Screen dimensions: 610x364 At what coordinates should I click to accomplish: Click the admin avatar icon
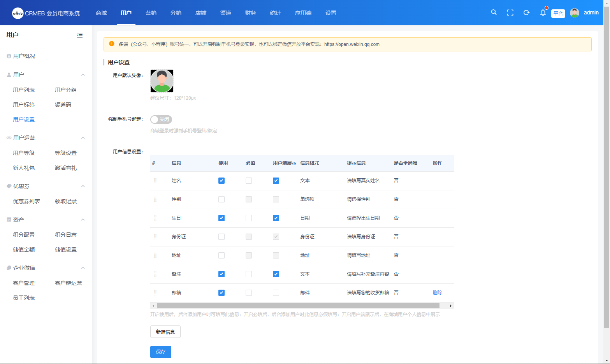click(x=574, y=13)
